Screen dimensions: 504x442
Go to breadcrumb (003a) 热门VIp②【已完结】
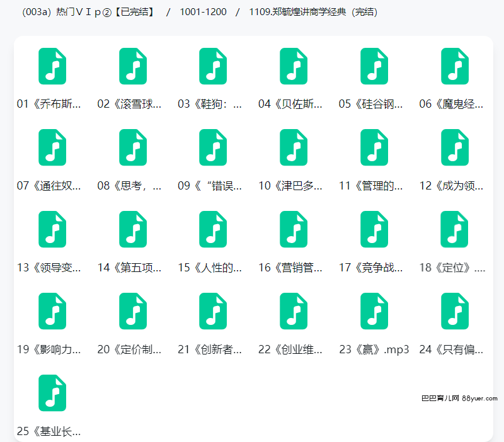coord(88,12)
